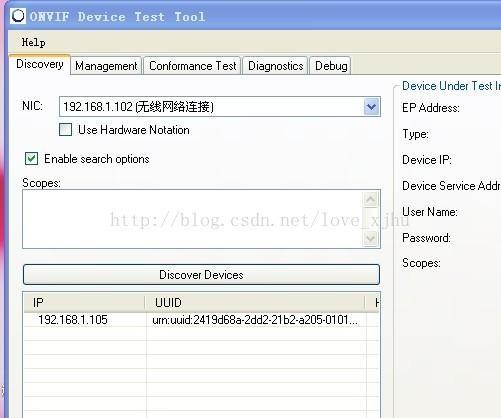Screen dimensions: 501x418
Task: Open the Conformance Test tab
Action: coord(192,66)
